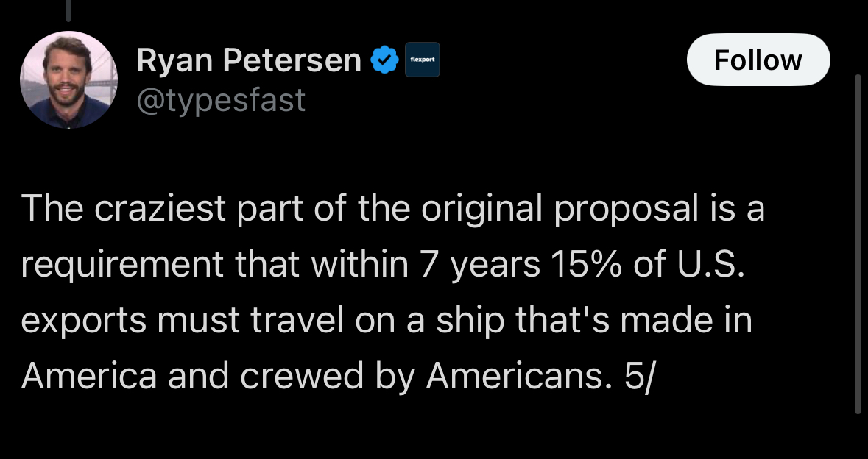Click the blue verified checkmark badge
The height and width of the screenshot is (459, 868).
[385, 60]
